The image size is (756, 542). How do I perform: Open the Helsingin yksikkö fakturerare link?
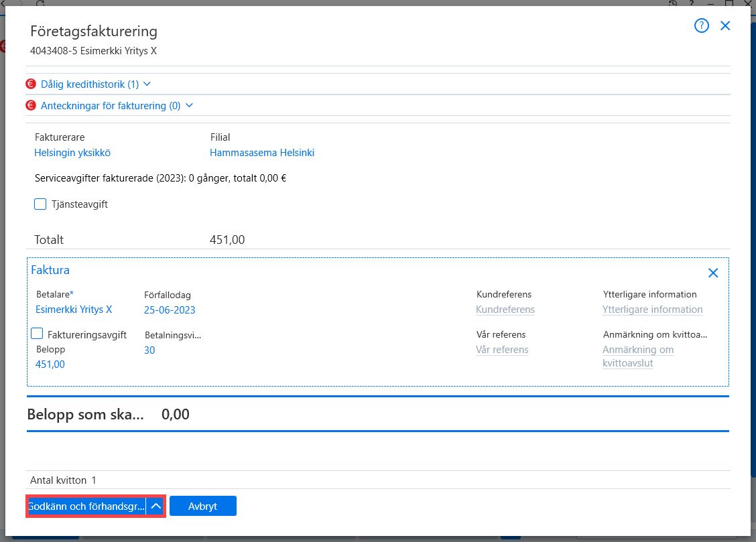[72, 153]
